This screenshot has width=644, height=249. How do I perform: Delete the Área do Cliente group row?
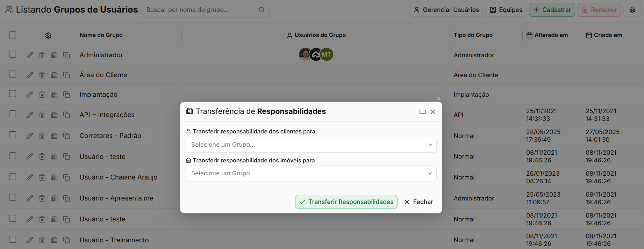[42, 75]
